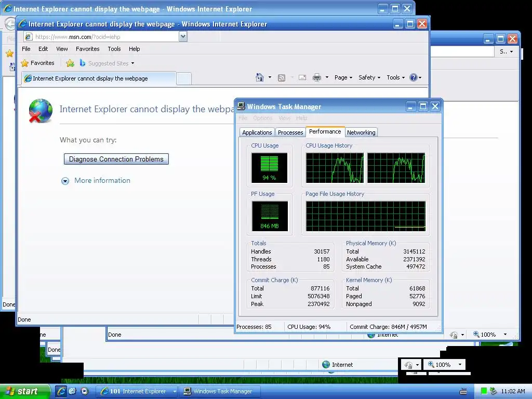532x399 pixels.
Task: Click the Favorites button label
Action: point(43,63)
